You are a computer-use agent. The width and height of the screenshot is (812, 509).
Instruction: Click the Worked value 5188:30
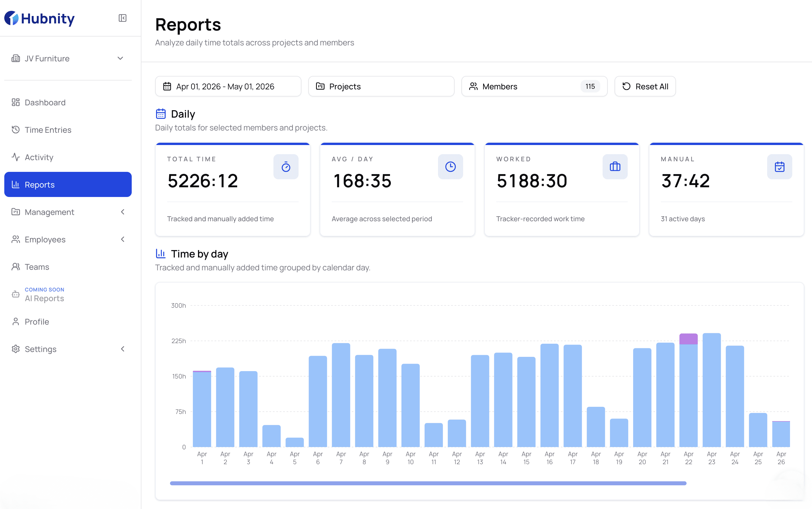(x=532, y=181)
